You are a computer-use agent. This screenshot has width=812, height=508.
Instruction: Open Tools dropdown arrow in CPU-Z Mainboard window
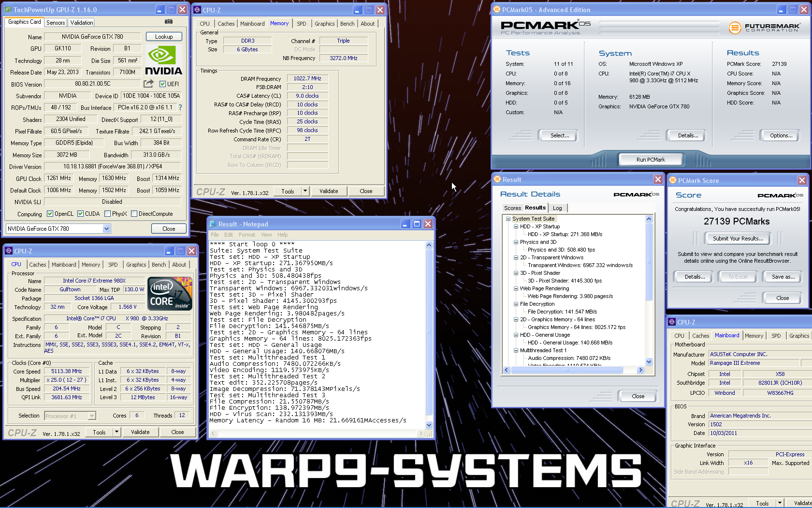click(780, 503)
